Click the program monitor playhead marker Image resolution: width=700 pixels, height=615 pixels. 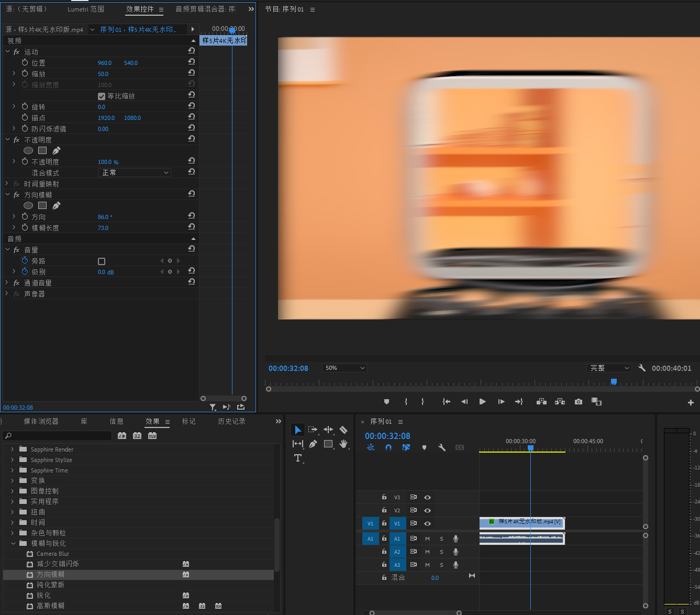(614, 381)
